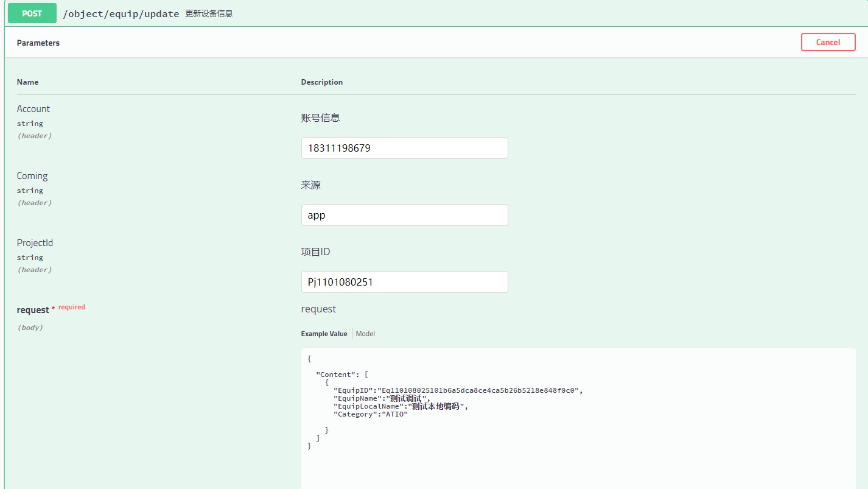This screenshot has height=489, width=868.
Task: Place cursor on the EquipID JSON line
Action: [x=461, y=390]
